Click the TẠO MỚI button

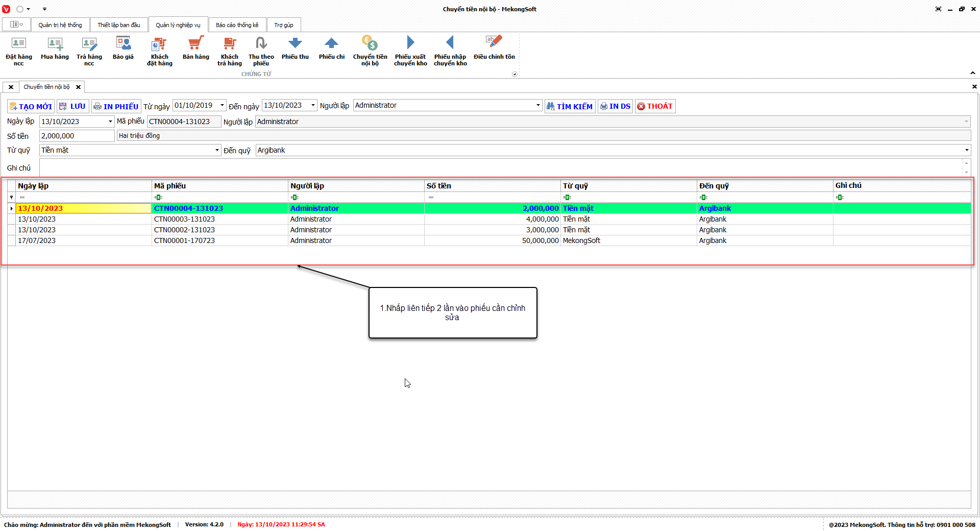tap(31, 106)
